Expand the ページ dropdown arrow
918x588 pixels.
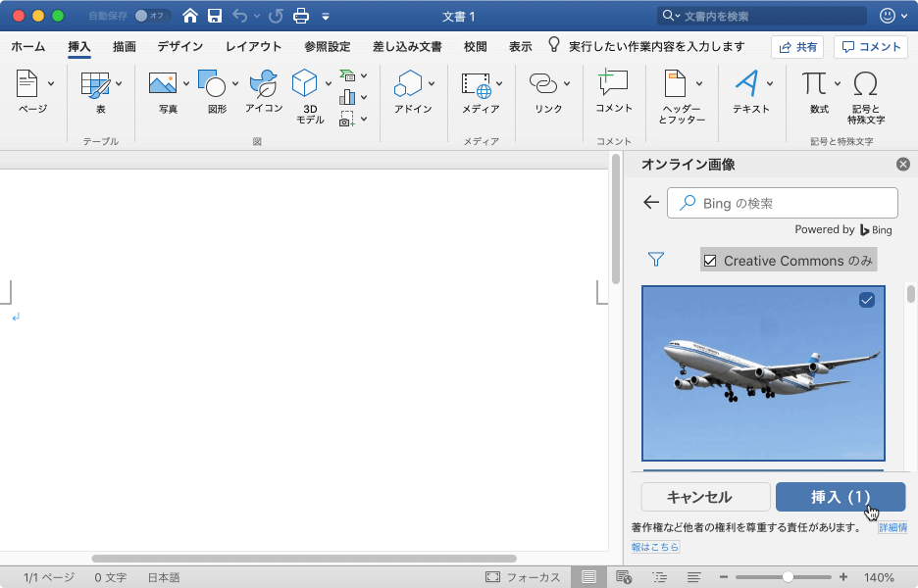[51, 83]
